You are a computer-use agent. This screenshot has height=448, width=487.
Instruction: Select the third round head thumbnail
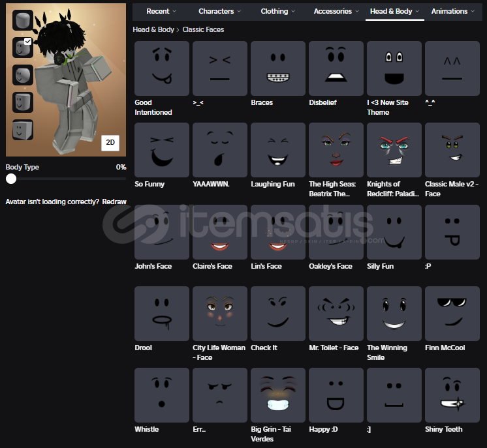(x=23, y=75)
